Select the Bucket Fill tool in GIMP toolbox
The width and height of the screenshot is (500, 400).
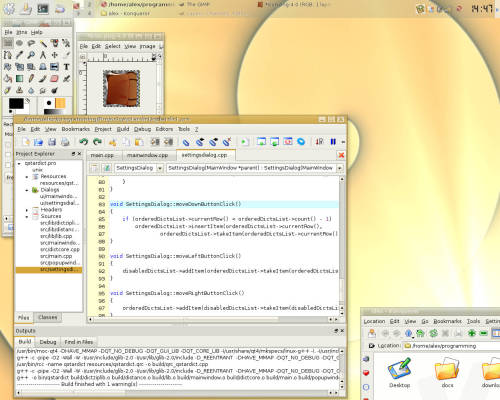pos(8,79)
